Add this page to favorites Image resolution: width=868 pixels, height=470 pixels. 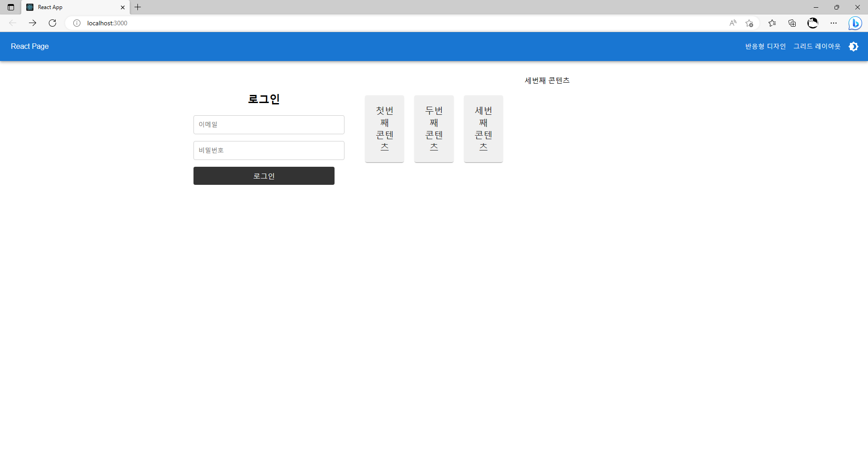coord(749,23)
